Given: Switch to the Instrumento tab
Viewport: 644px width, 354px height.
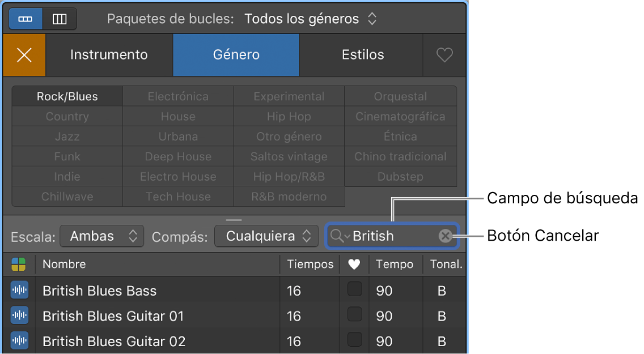Looking at the screenshot, I should click(109, 55).
